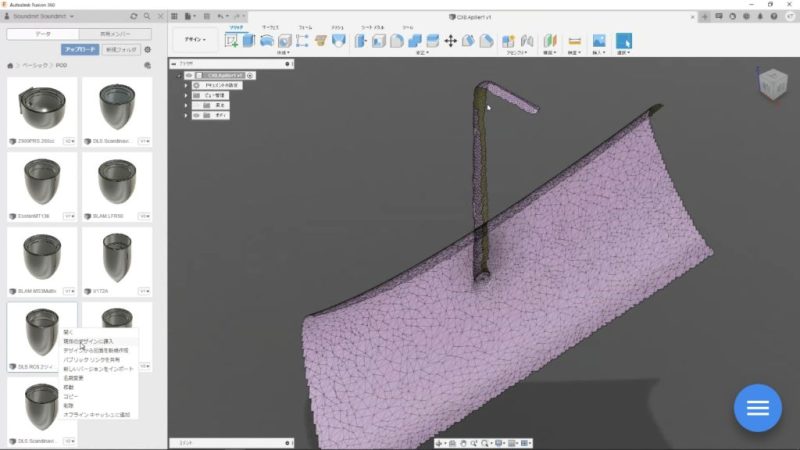Open data panel settings gear
The image size is (800, 450).
148,49
